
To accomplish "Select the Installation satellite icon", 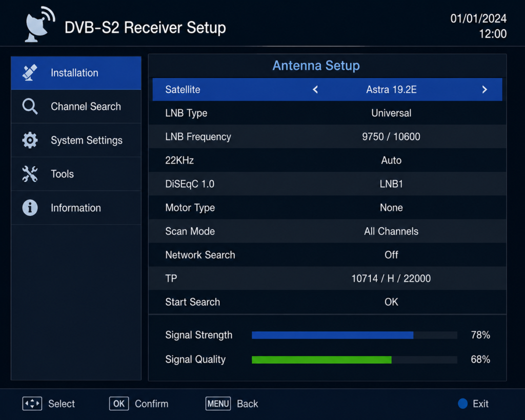I will point(29,72).
